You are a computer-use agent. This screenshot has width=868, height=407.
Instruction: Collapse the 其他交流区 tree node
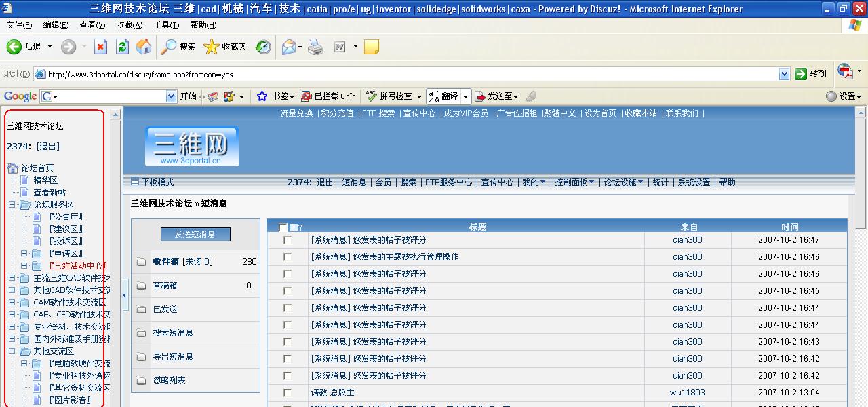click(12, 351)
